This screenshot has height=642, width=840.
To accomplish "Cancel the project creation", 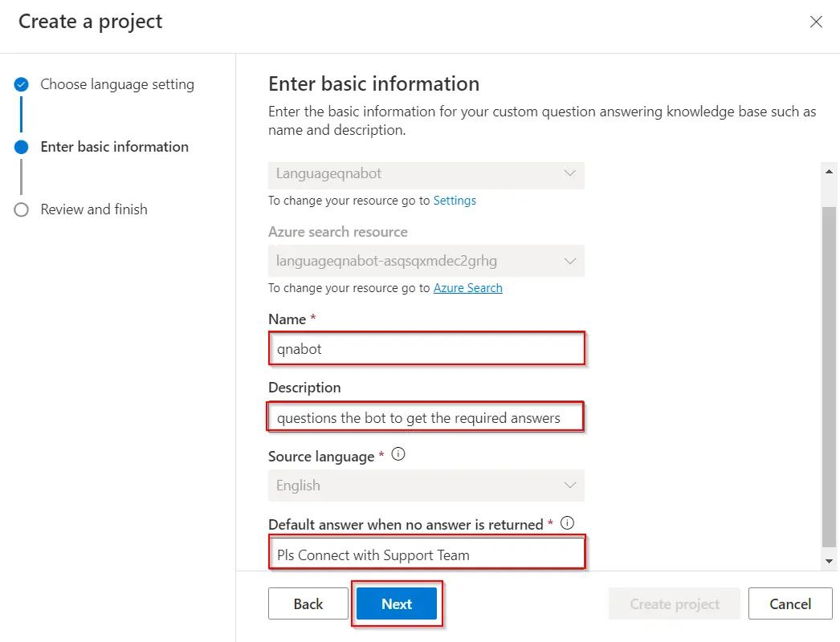I will pos(789,604).
